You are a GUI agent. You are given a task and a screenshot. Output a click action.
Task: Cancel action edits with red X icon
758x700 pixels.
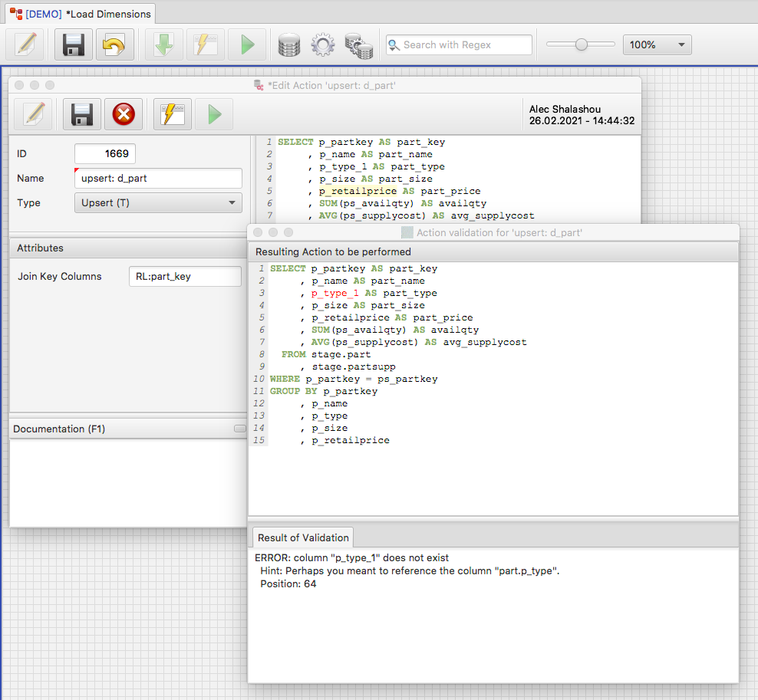pos(124,115)
